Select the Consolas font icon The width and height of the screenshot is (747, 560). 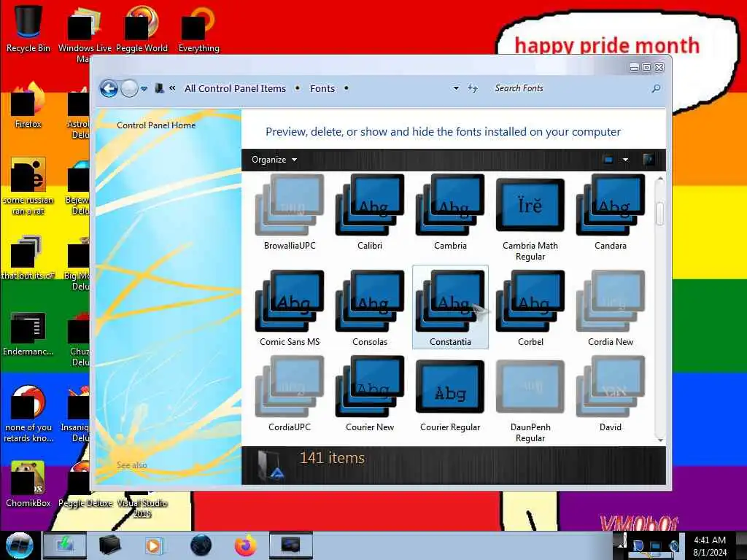click(370, 301)
